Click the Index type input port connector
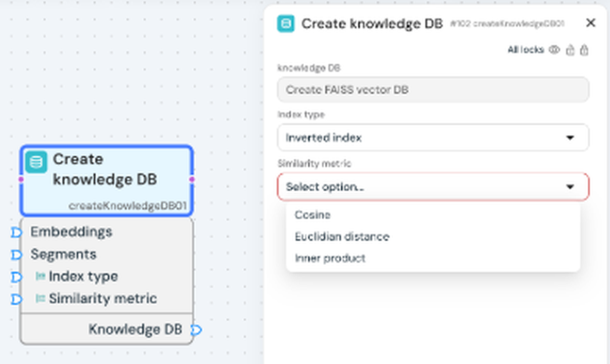The height and width of the screenshot is (364, 610). click(x=16, y=277)
